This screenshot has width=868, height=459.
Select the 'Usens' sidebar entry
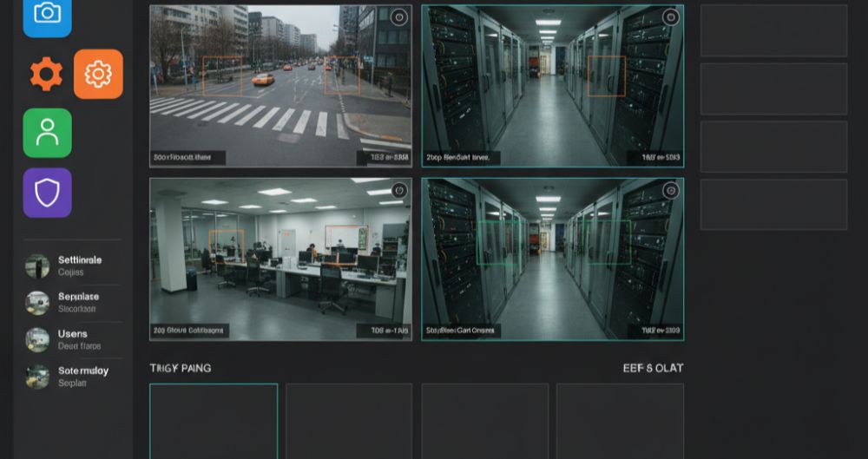pos(73,339)
